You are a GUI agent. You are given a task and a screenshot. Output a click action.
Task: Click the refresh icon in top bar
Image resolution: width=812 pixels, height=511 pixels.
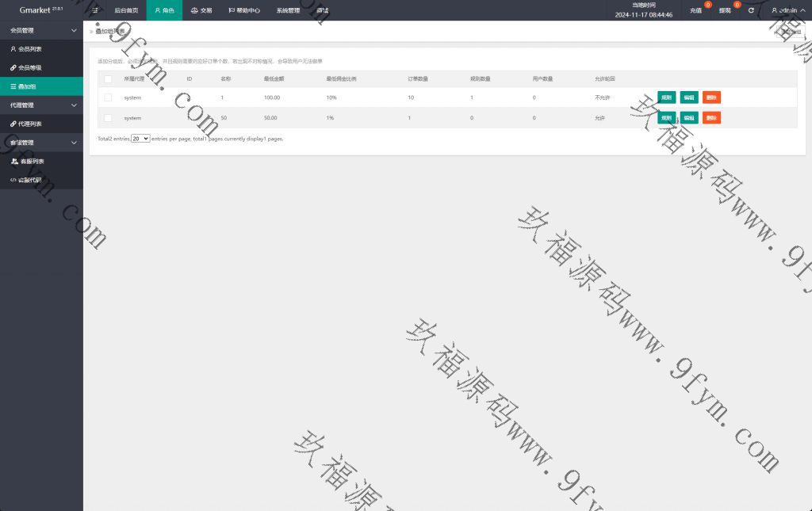coord(751,10)
